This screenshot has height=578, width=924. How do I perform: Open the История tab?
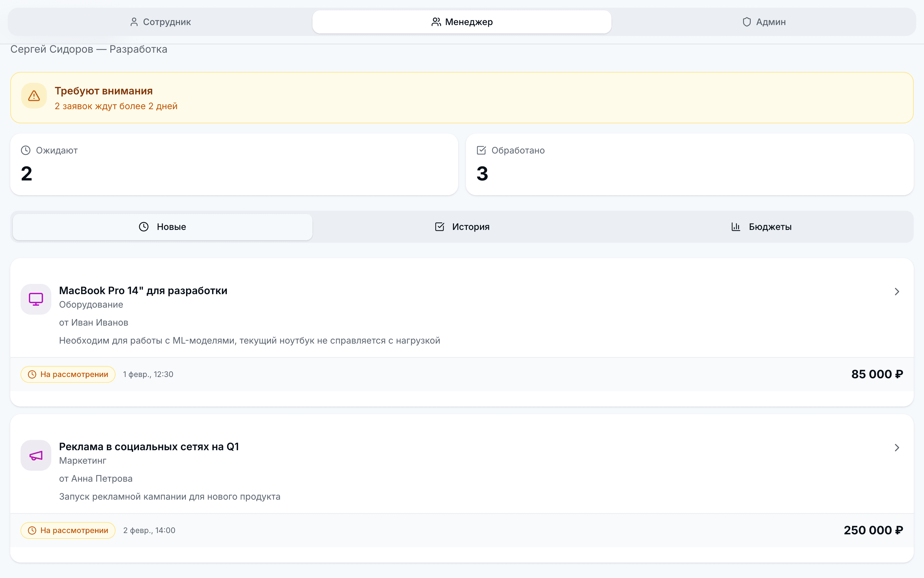pos(462,227)
